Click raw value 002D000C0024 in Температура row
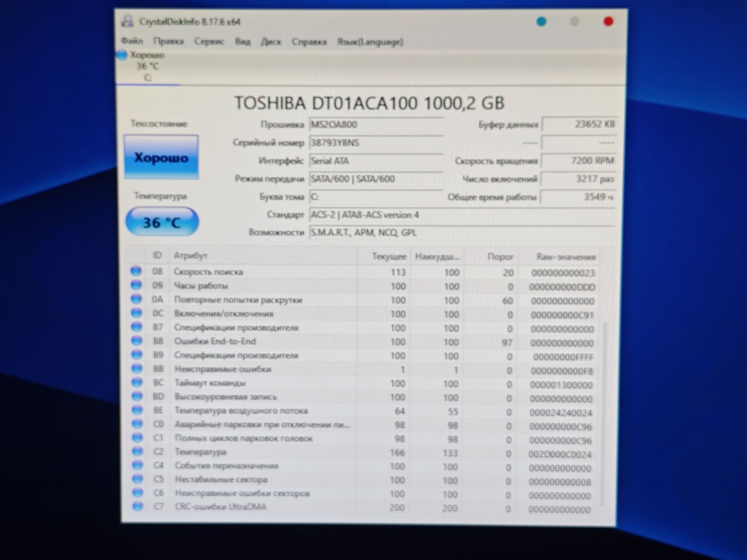 tap(560, 454)
